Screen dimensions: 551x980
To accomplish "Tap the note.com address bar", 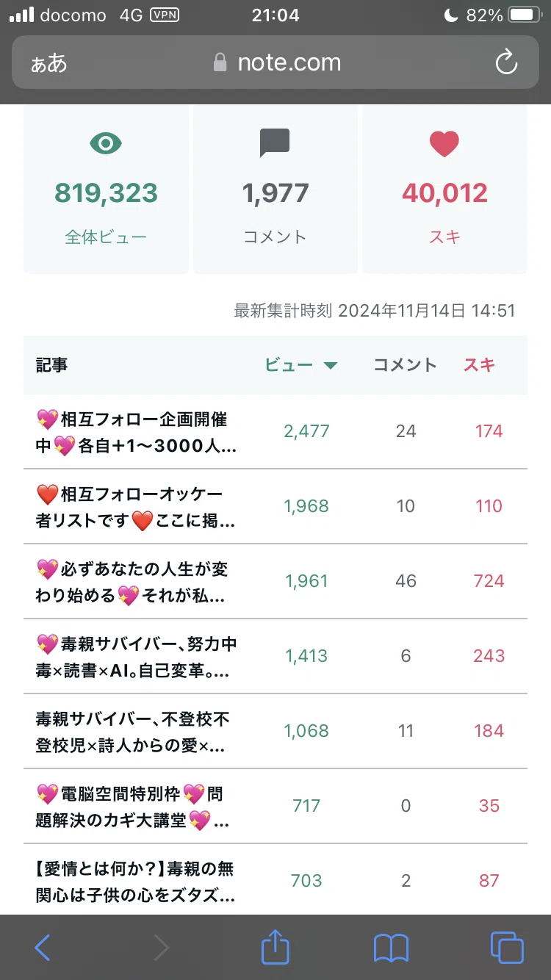I will (x=275, y=62).
